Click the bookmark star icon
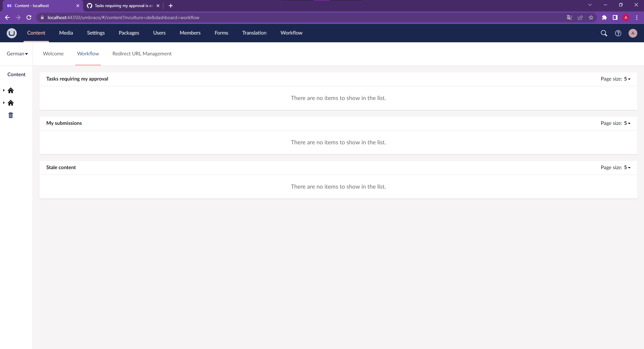This screenshot has width=644, height=349. pos(591,17)
